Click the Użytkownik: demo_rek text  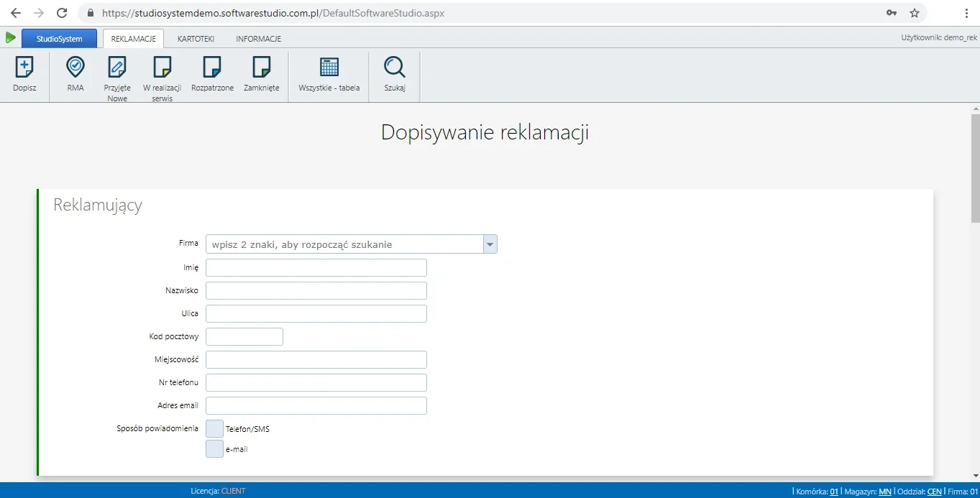click(939, 38)
